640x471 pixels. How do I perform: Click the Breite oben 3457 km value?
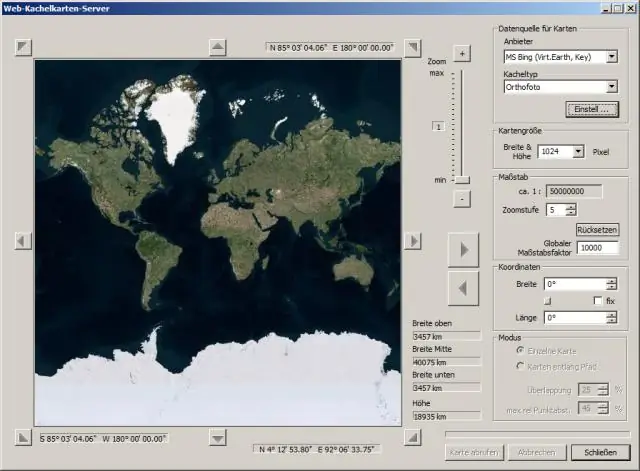pyautogui.click(x=447, y=337)
